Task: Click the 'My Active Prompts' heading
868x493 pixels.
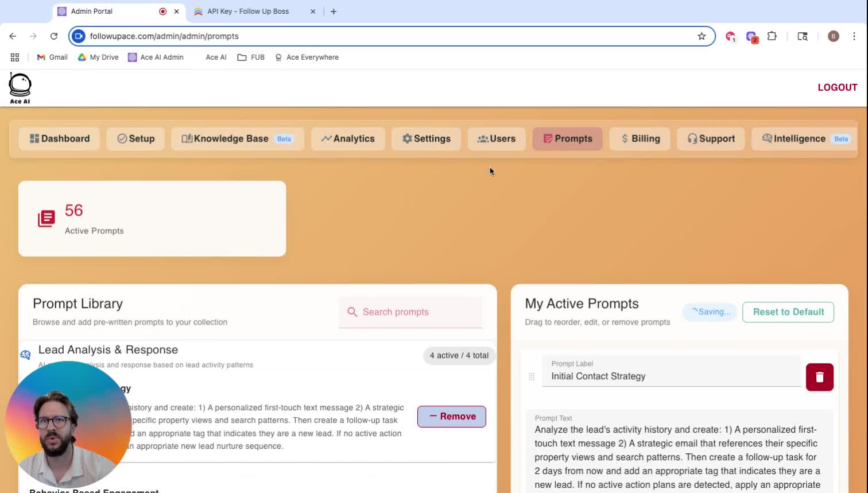Action: click(582, 303)
